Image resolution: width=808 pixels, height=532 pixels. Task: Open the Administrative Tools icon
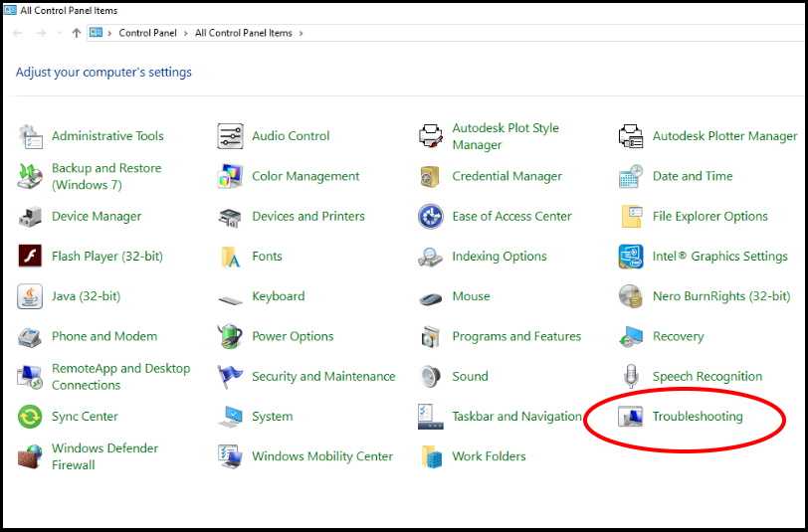31,136
